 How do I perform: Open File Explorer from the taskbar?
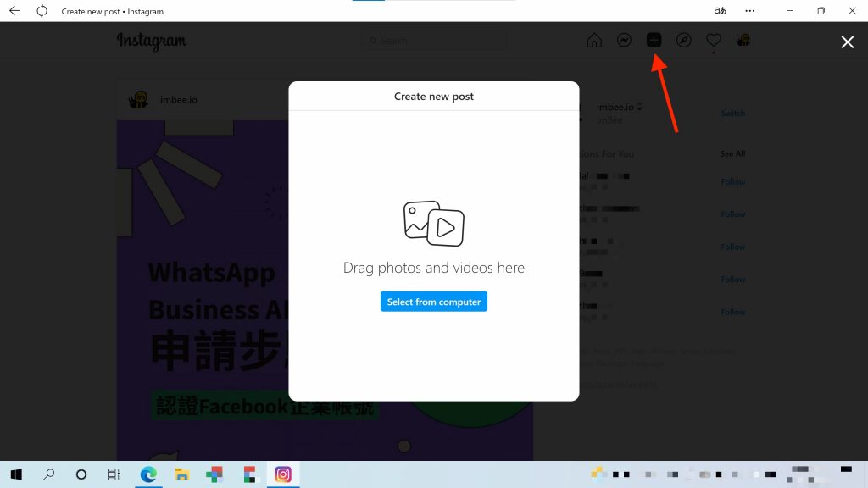click(x=181, y=474)
